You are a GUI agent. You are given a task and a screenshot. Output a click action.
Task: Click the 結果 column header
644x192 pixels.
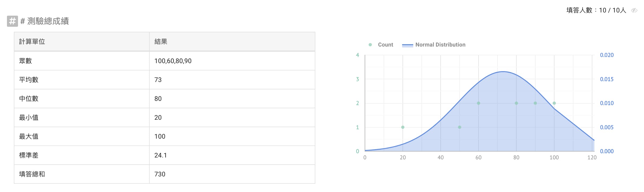[x=161, y=42]
